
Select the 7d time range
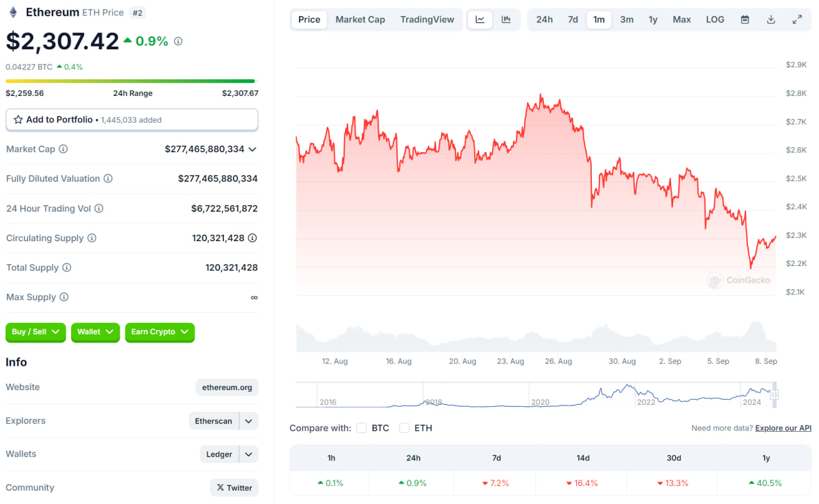pyautogui.click(x=573, y=19)
